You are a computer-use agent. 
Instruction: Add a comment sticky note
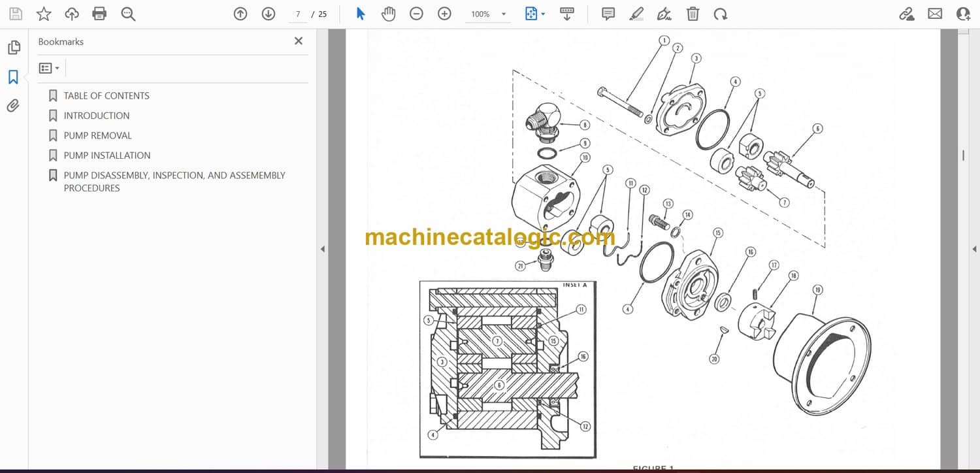(608, 14)
